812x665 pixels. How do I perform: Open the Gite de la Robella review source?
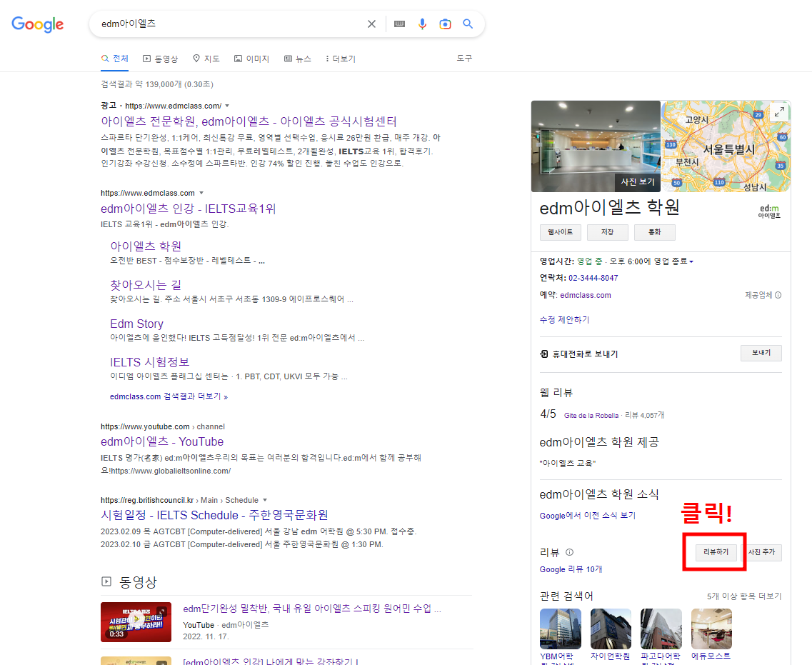pyautogui.click(x=591, y=416)
